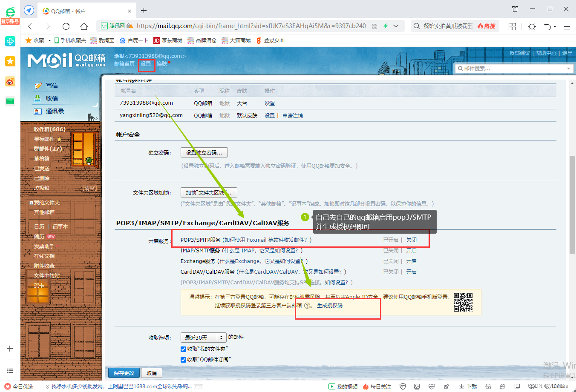The image size is (576, 392).
Task: Click 申请注销 for yangxinling520 account
Action: pos(293,116)
